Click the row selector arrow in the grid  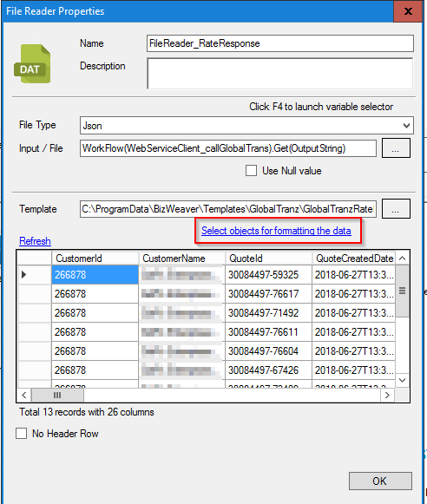tap(23, 274)
